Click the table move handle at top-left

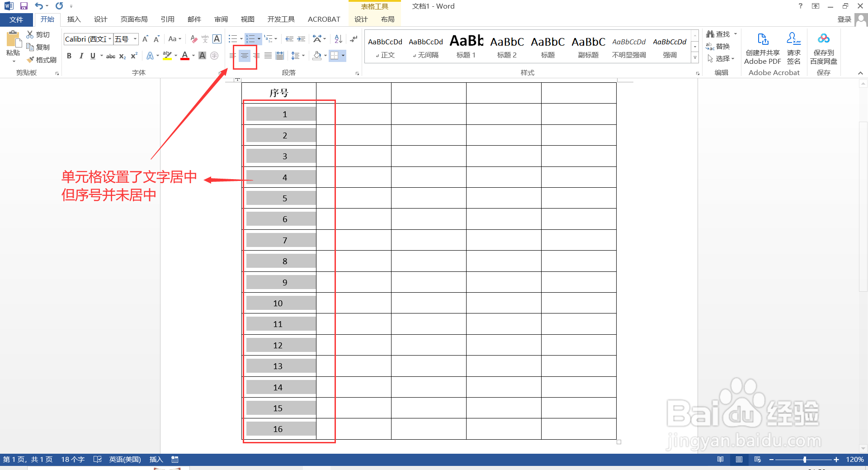coord(237,80)
